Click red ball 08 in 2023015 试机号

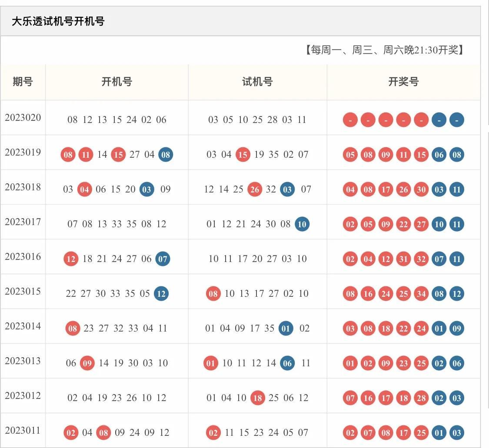[x=213, y=293]
